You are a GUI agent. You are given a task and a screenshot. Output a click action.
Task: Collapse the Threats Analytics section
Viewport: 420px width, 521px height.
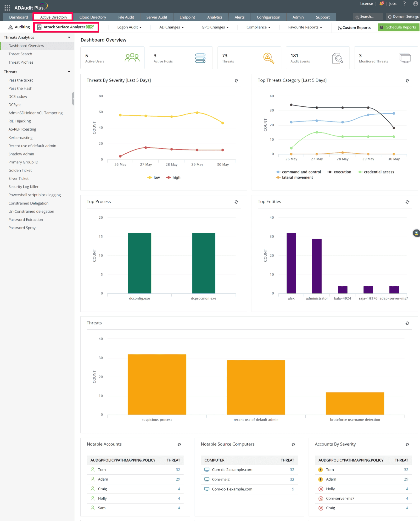pos(69,37)
